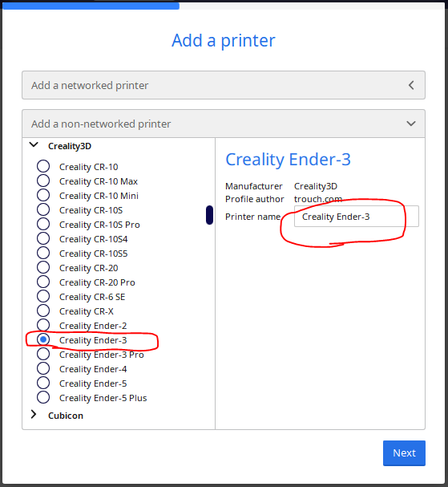This screenshot has height=487, width=448.
Task: Choose the Creality CR-X printer
Action: point(43,311)
